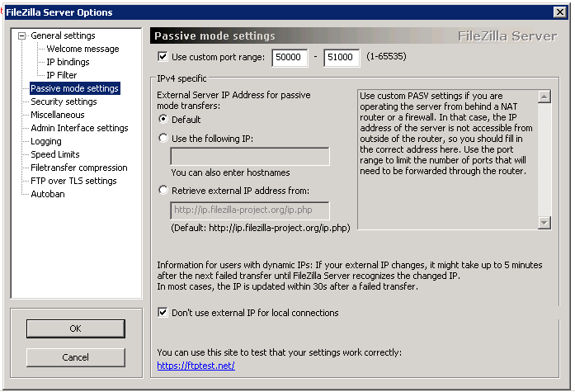575x392 pixels.
Task: Open Filetransfer compression page
Action: click(x=79, y=168)
